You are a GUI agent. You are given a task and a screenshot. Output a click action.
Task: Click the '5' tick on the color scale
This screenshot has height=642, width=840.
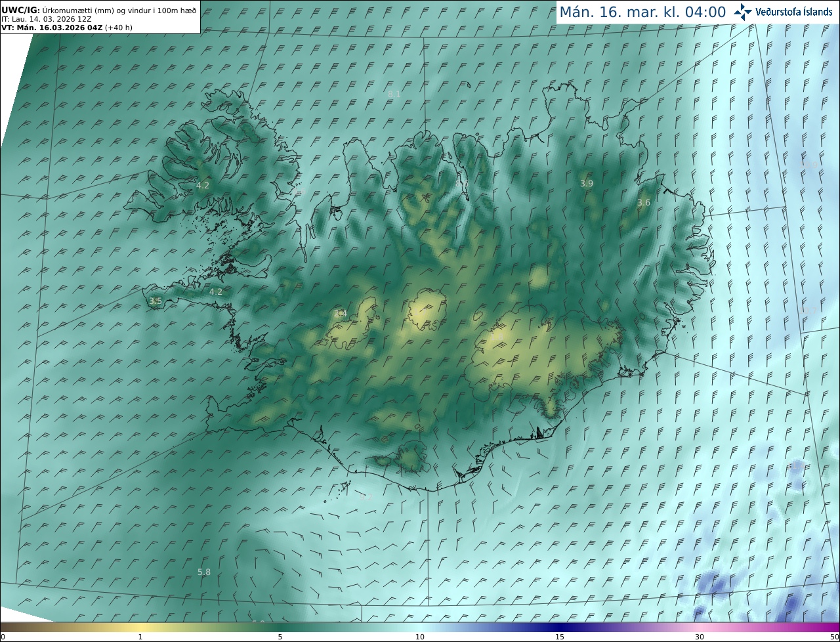point(280,637)
